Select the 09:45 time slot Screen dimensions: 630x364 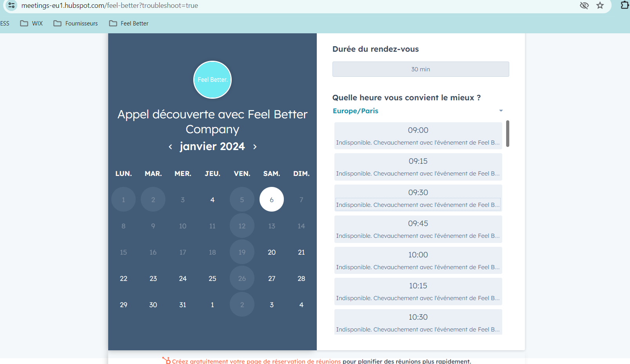pos(418,229)
